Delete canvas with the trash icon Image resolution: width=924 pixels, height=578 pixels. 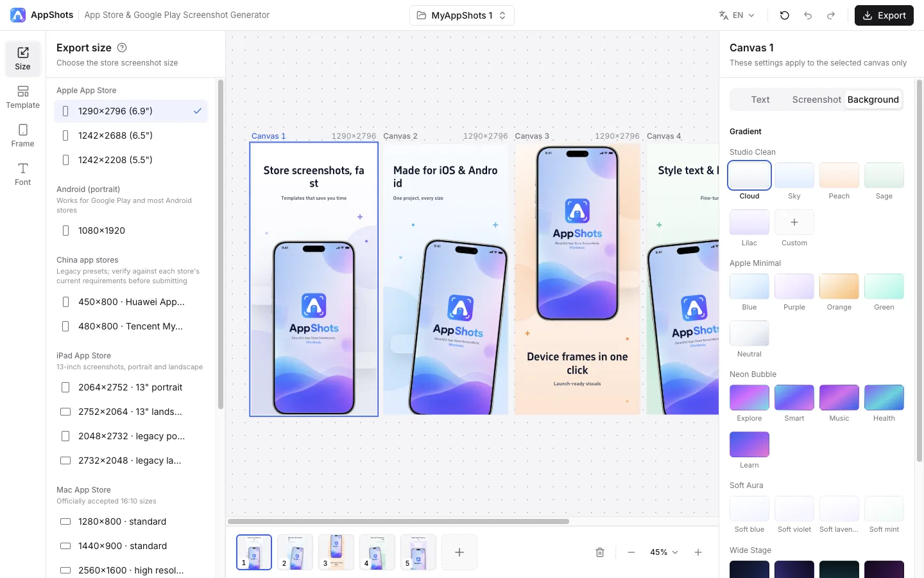(600, 552)
